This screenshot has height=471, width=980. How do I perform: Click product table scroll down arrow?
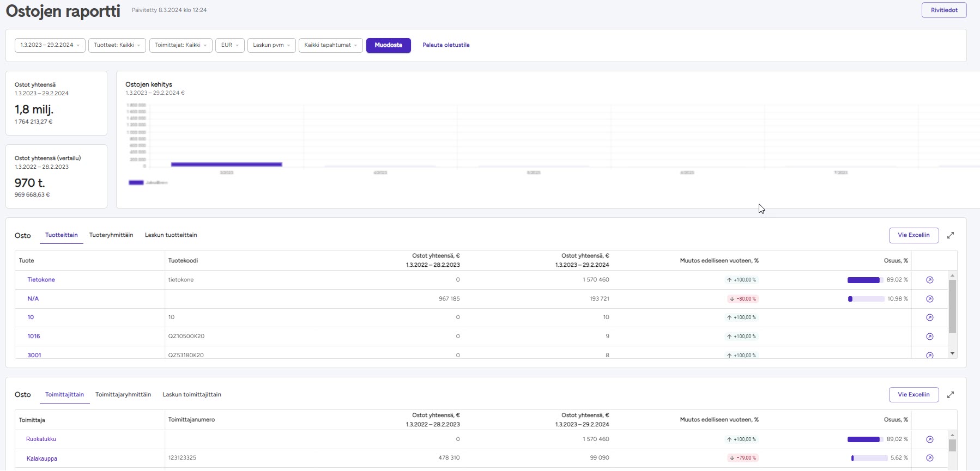click(x=953, y=354)
